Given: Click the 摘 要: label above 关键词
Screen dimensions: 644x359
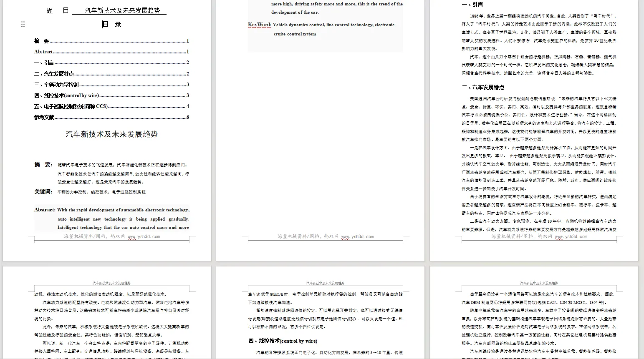Looking at the screenshot, I should coord(43,164).
